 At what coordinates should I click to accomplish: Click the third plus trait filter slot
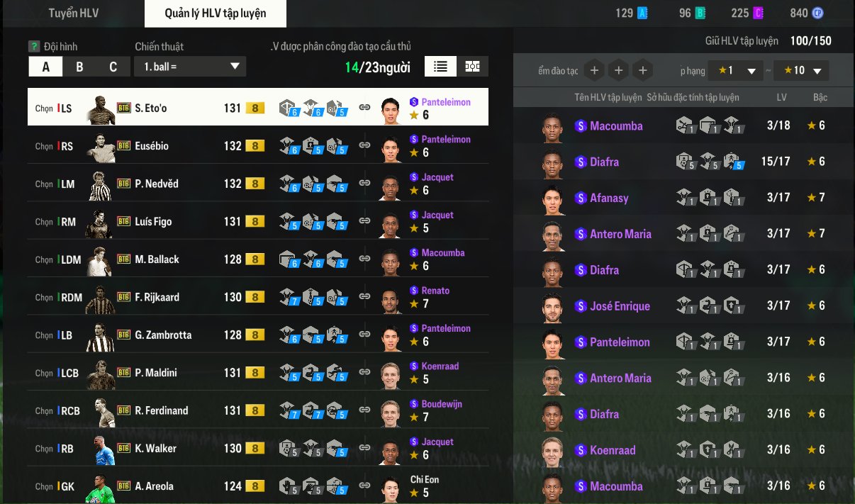[642, 70]
